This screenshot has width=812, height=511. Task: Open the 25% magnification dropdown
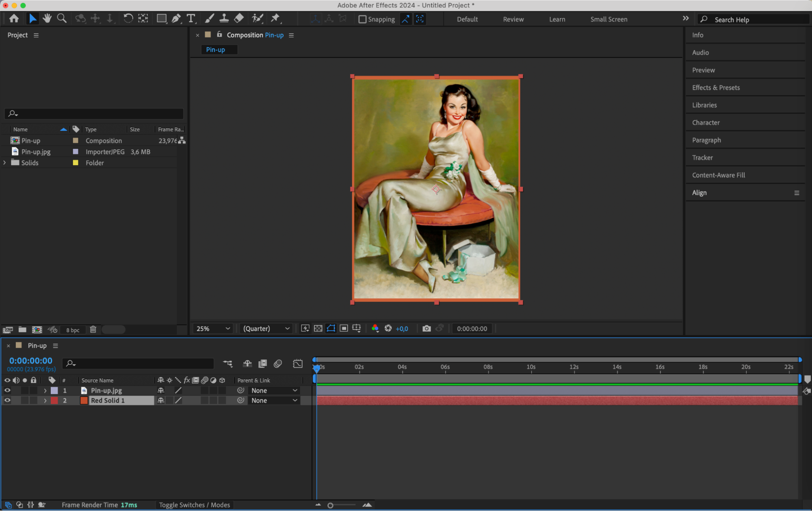[x=213, y=329]
